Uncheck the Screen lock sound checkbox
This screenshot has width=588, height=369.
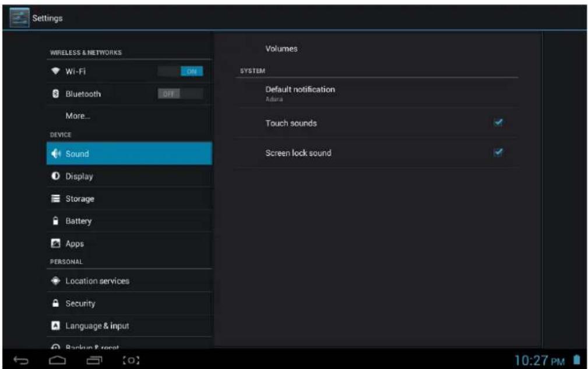point(498,152)
